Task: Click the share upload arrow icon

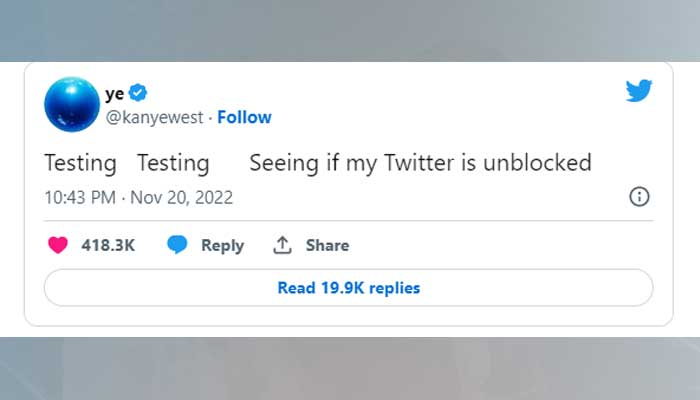Action: pos(283,245)
